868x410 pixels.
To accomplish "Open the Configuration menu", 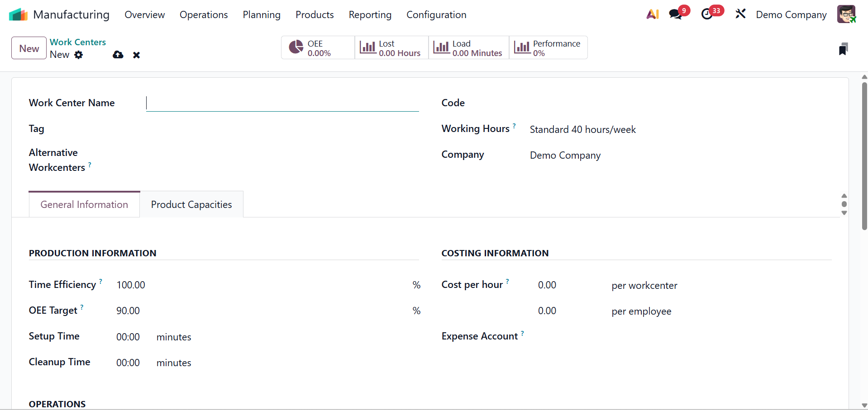I will tap(436, 15).
